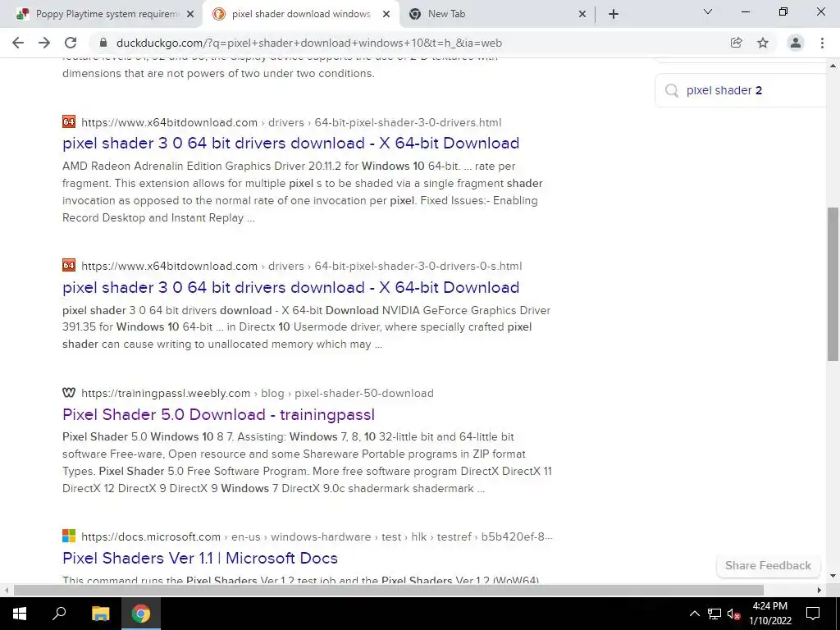Click the Pixel Shader 5.0 Windows 10 snippet
Screen dimensions: 840x630
coord(307,463)
